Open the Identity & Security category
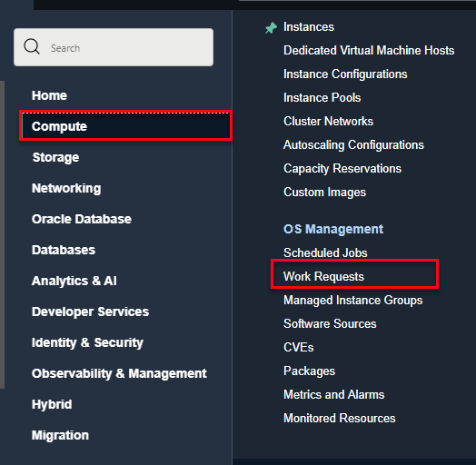The image size is (476, 465). [x=87, y=342]
